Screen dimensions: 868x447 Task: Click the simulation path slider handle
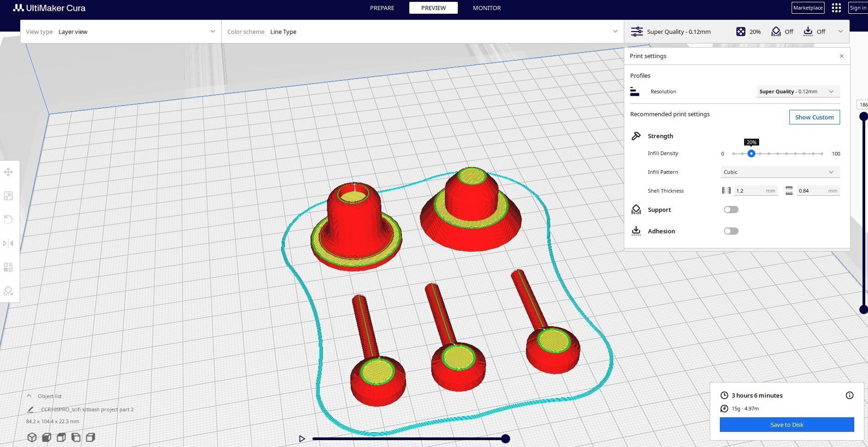pyautogui.click(x=505, y=439)
